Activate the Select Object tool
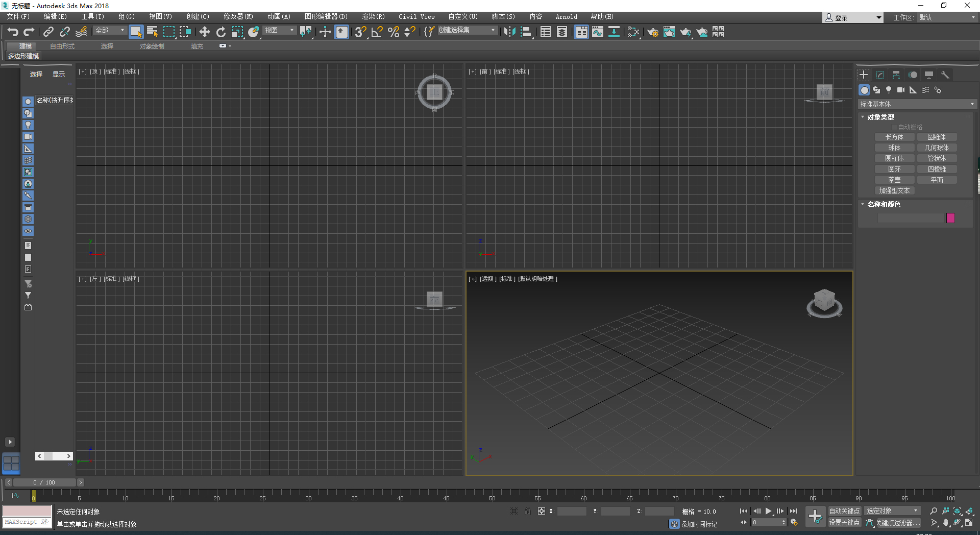The width and height of the screenshot is (980, 535). click(x=136, y=32)
